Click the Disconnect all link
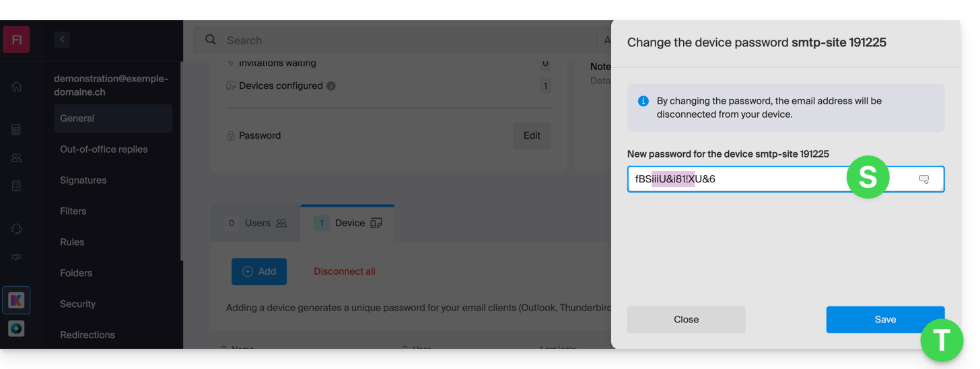The height and width of the screenshot is (369, 980). (345, 271)
